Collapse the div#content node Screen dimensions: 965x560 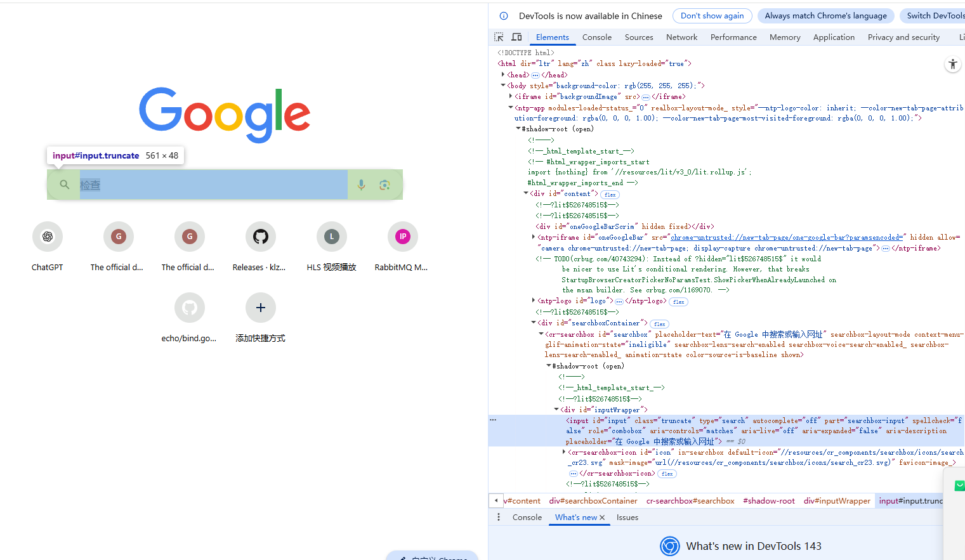(x=526, y=193)
